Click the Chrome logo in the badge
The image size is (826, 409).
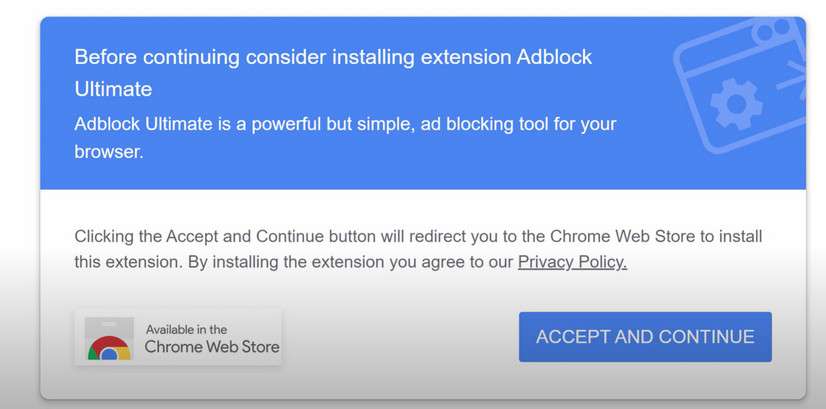click(x=109, y=350)
